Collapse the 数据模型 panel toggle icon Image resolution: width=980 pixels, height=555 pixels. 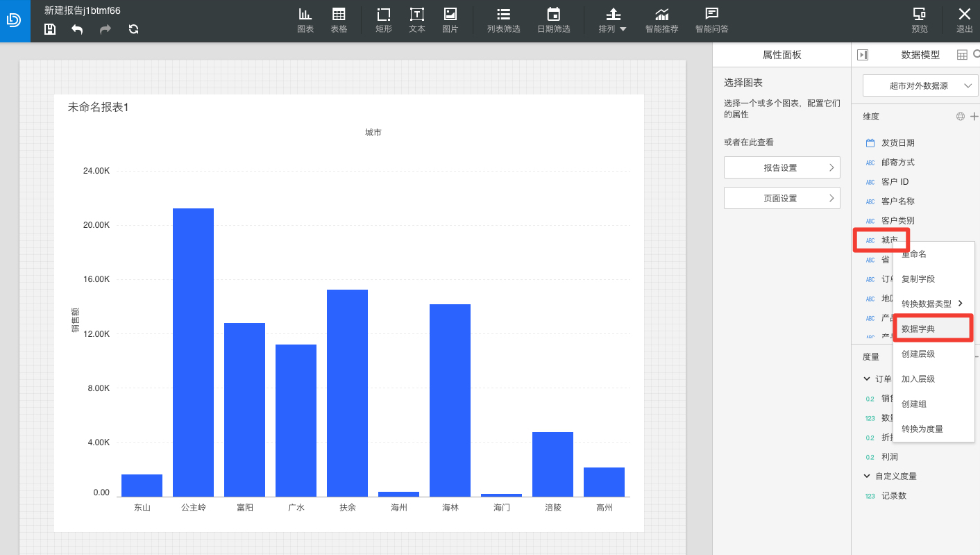pyautogui.click(x=863, y=55)
